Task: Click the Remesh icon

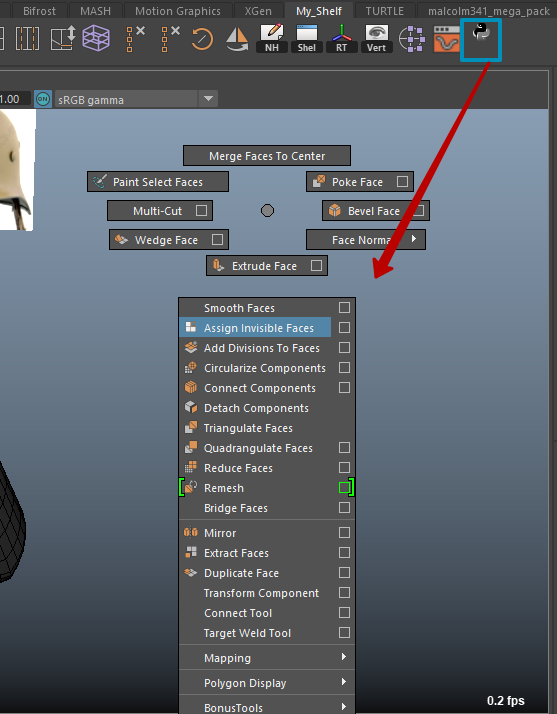Action: tap(191, 488)
